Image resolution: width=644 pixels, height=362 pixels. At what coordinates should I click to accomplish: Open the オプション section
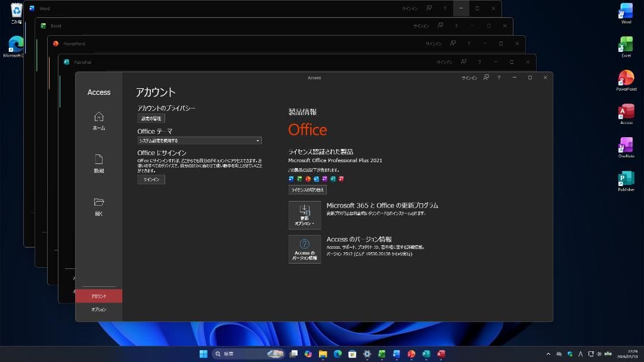point(98,309)
